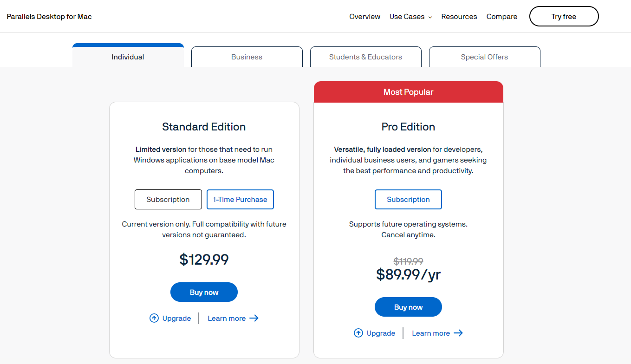
Task: Select the Subscription option for Standard Edition
Action: [168, 199]
